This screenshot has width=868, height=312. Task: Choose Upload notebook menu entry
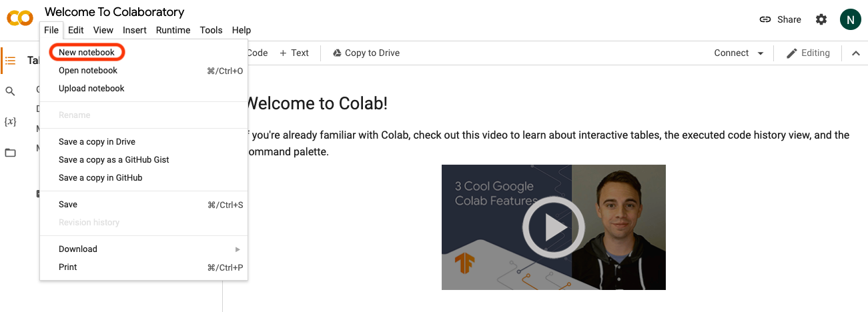tap(91, 89)
